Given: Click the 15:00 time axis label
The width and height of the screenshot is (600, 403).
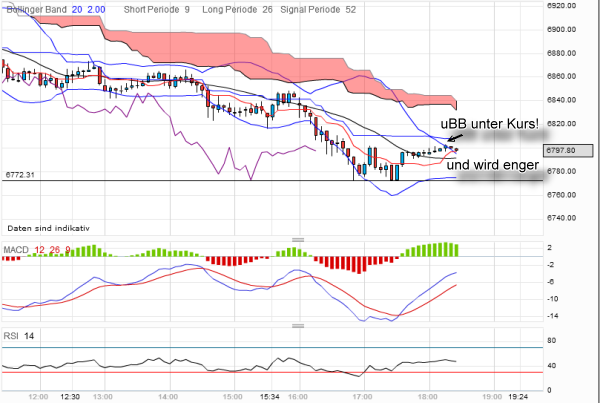Looking at the screenshot, I should click(233, 396).
